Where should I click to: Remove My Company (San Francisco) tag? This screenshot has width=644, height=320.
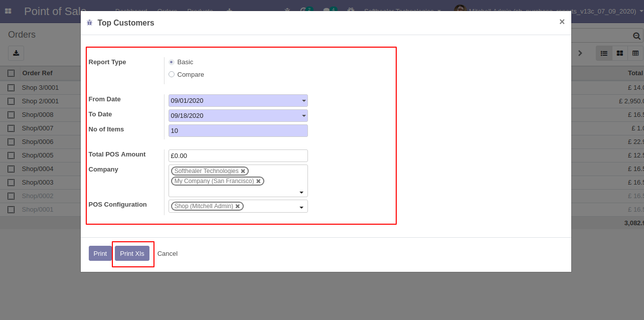click(259, 181)
